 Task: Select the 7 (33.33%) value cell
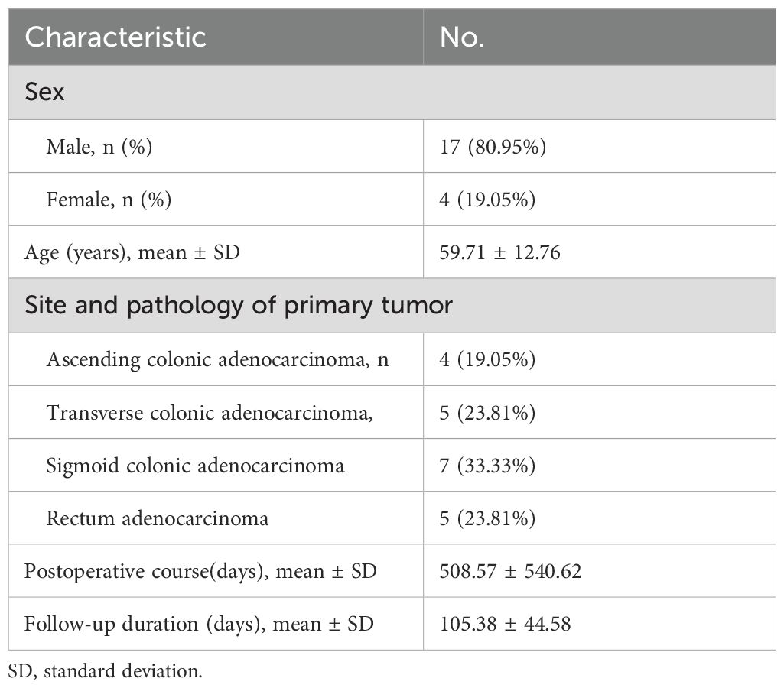[487, 466]
